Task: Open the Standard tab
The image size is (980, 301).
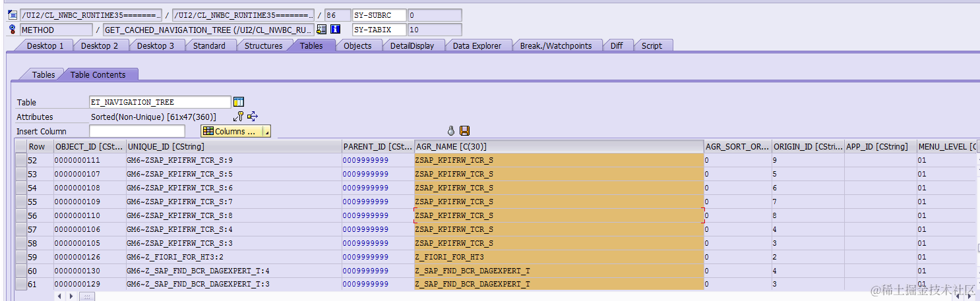Action: 209,45
